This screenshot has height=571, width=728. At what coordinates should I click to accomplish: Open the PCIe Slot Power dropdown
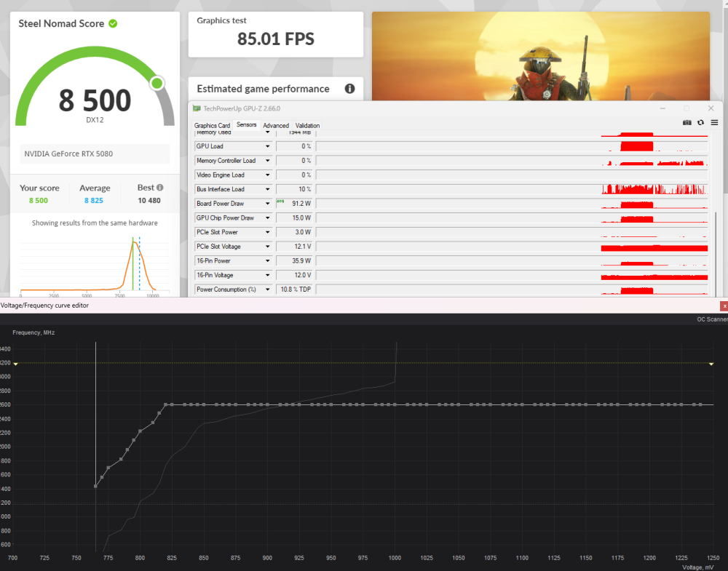coord(267,232)
